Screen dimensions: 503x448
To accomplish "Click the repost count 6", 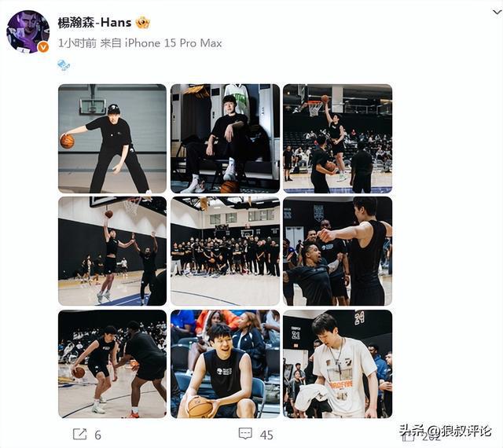I will click(x=97, y=435).
